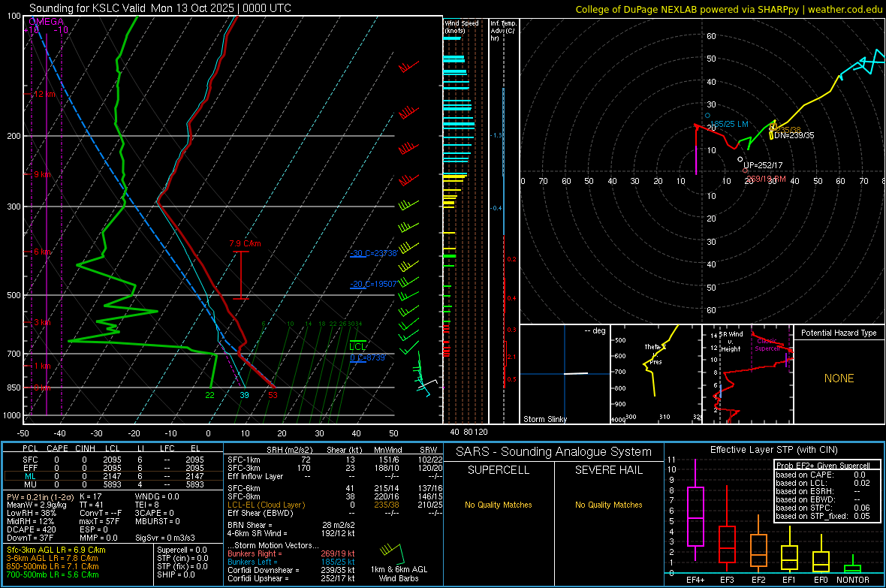Image resolution: width=886 pixels, height=588 pixels.
Task: Click the SUPERCELL column heading
Action: [x=499, y=470]
